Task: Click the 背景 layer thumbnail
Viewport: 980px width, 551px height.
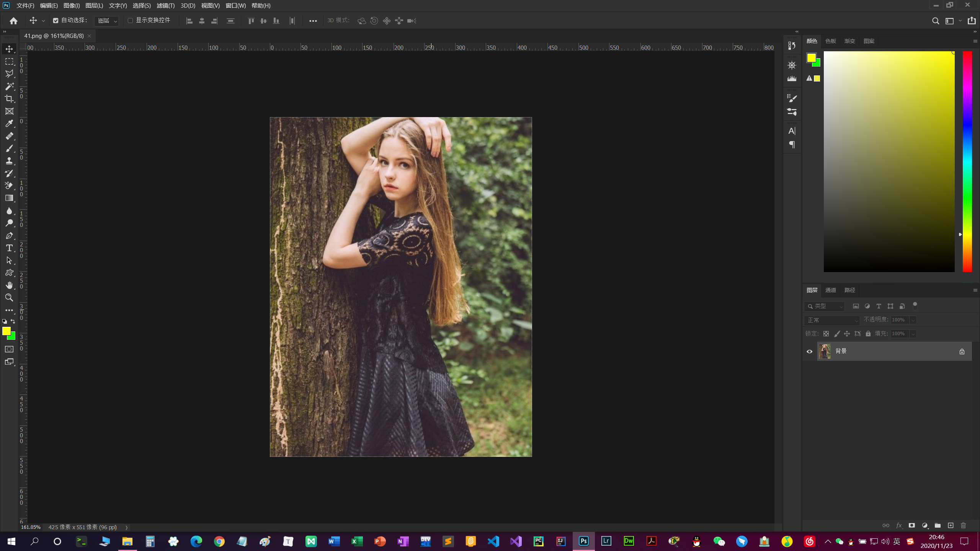Action: [825, 351]
